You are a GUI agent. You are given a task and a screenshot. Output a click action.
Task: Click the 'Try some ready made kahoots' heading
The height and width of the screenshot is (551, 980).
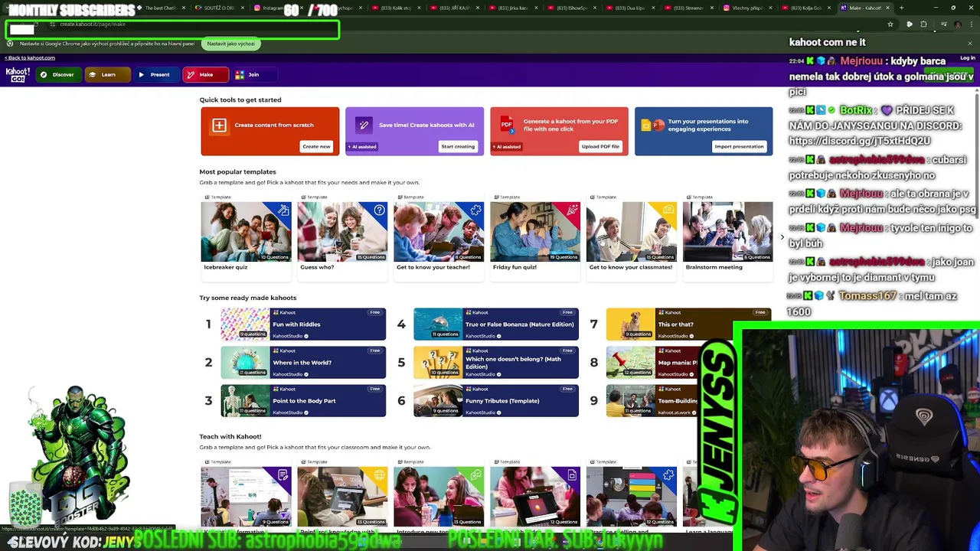tap(247, 298)
